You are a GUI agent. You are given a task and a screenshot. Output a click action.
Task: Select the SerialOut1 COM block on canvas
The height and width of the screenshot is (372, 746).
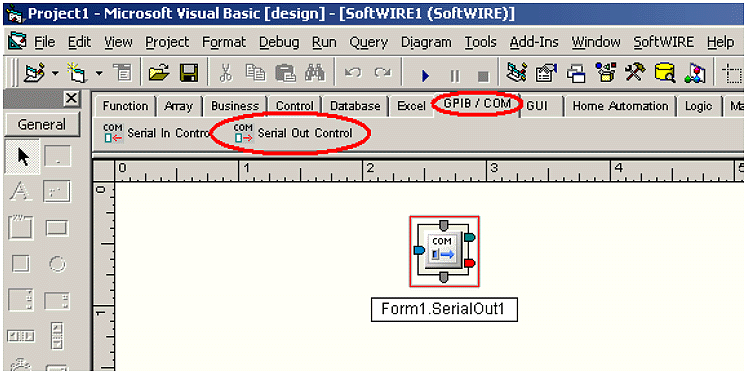(444, 251)
